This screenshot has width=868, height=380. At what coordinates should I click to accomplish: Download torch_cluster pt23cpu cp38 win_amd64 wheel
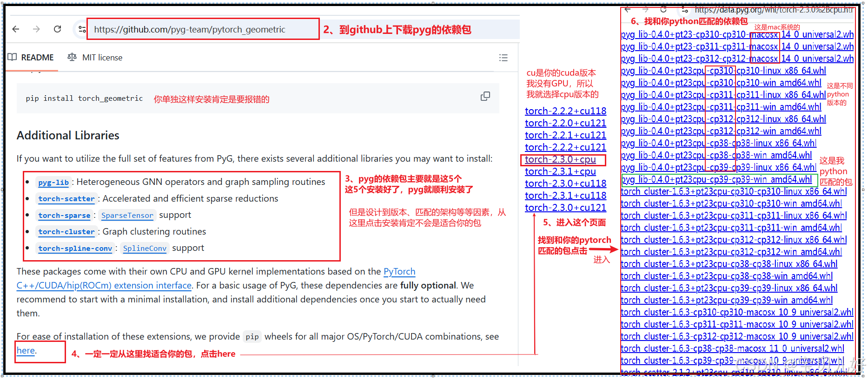(x=727, y=276)
